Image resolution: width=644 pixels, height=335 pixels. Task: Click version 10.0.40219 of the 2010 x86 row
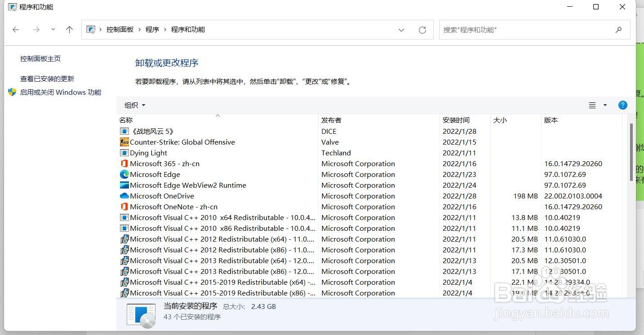pyautogui.click(x=562, y=229)
